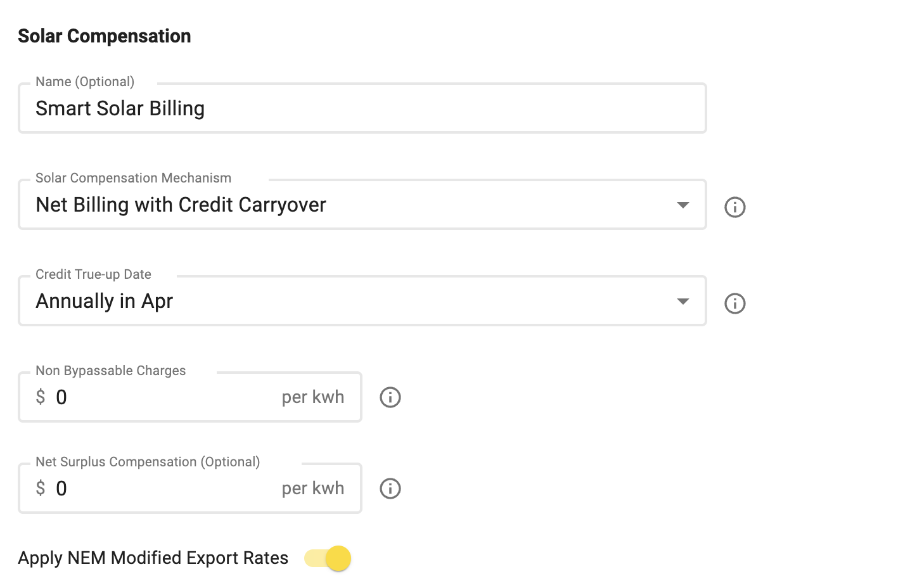Expand Credit True-up Date dropdown arrow
Viewport: 910px width, 588px height.
tap(682, 301)
